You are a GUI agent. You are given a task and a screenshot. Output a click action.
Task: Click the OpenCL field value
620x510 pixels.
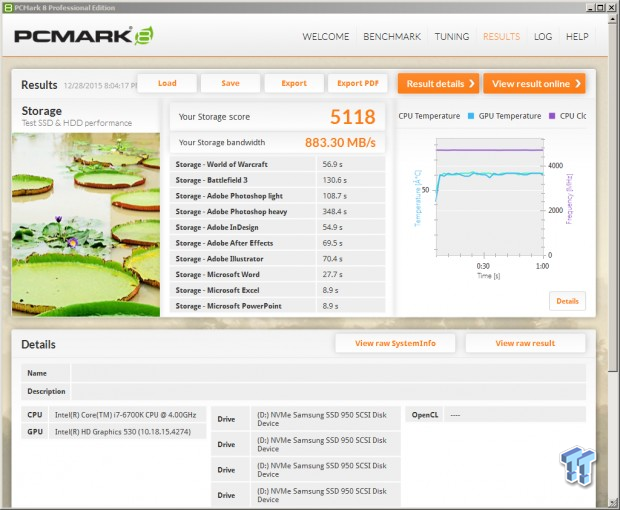coord(514,415)
